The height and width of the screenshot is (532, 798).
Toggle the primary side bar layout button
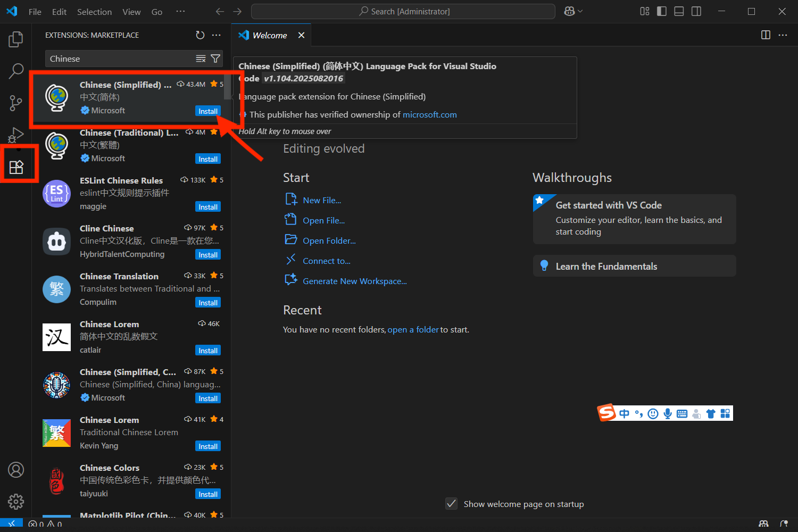click(x=662, y=12)
